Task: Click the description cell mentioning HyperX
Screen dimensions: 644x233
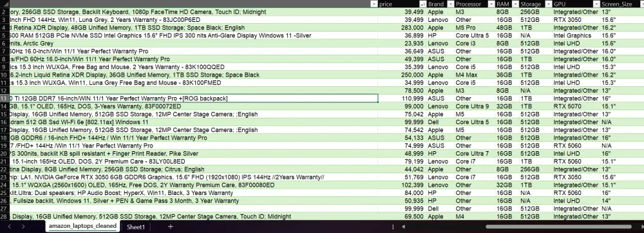Action: click(193, 193)
